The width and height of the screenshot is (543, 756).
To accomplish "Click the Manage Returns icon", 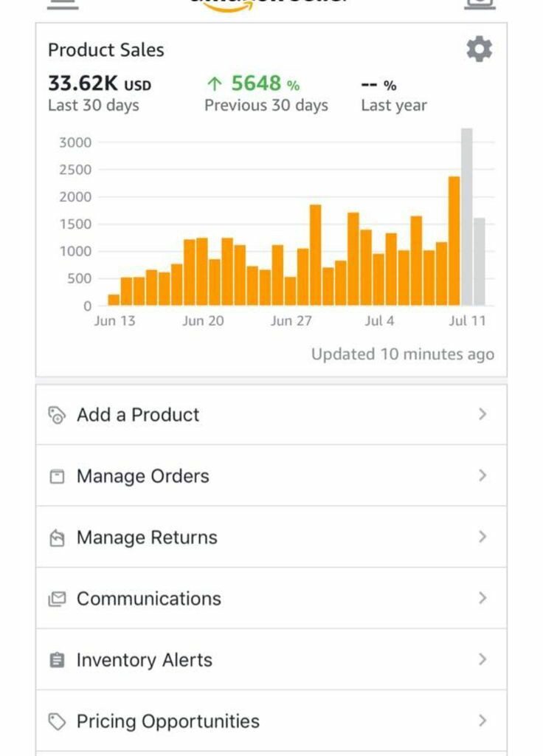I will (x=57, y=537).
